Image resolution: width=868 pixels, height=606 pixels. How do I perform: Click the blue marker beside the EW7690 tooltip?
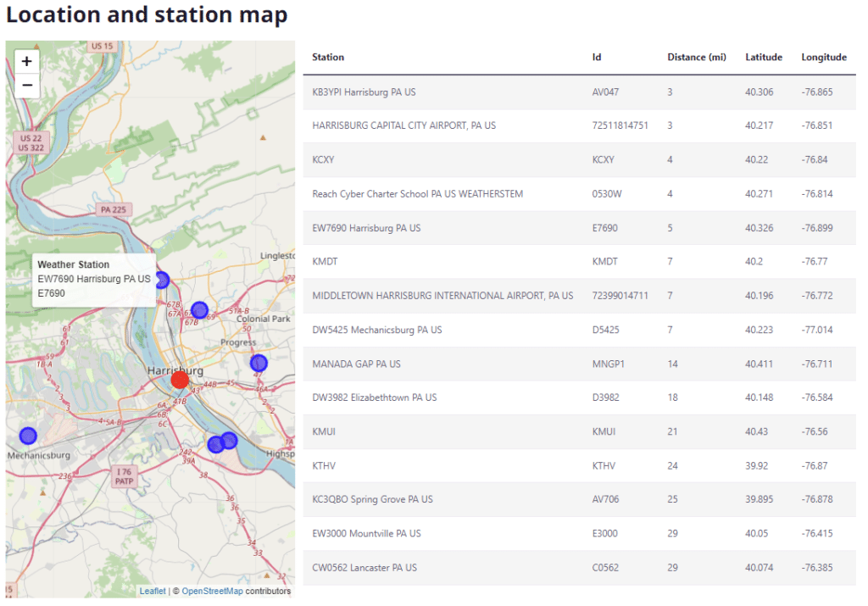point(162,280)
